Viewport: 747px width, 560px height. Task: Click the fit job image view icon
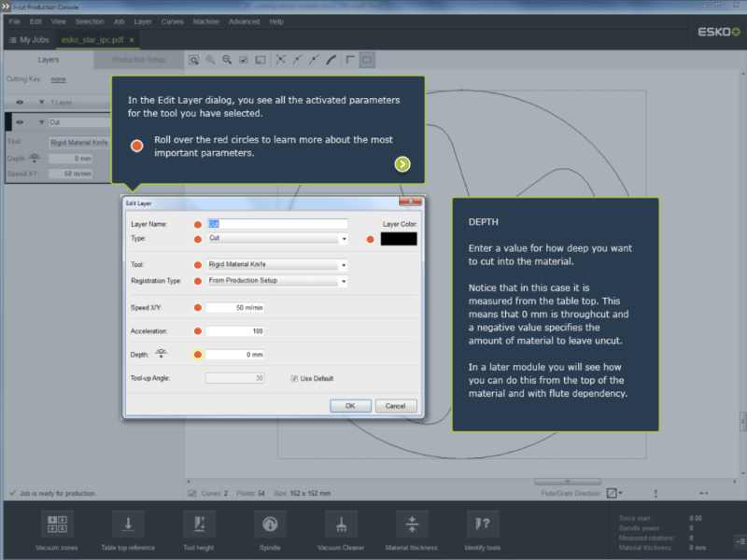pyautogui.click(x=244, y=60)
